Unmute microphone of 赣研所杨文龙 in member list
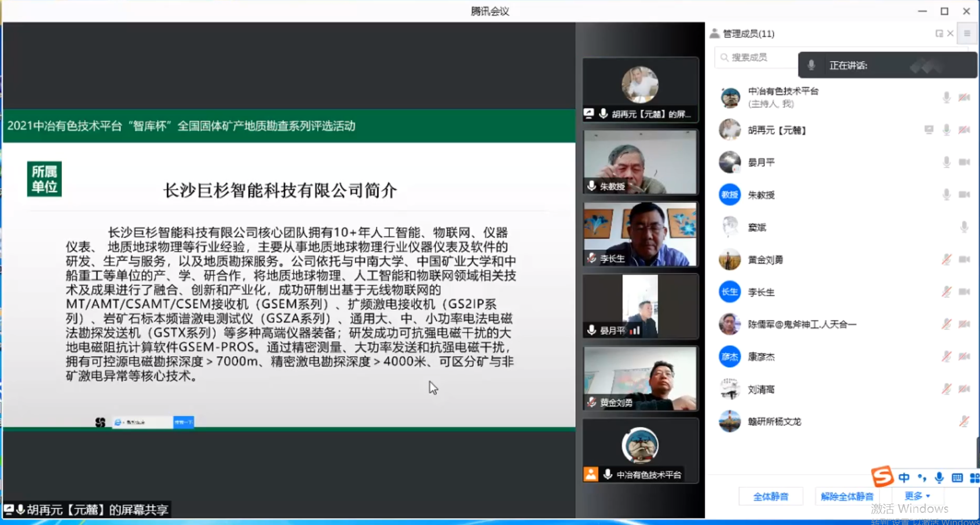This screenshot has width=980, height=525. pyautogui.click(x=964, y=422)
